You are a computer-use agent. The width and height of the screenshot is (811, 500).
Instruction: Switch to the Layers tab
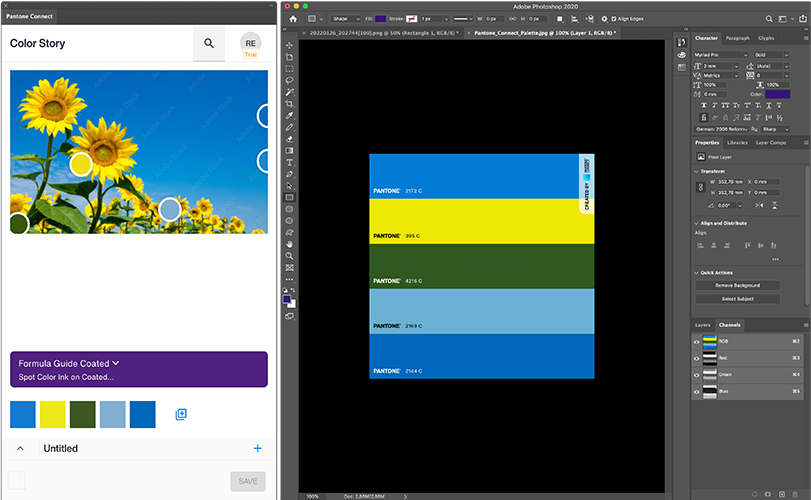click(702, 325)
